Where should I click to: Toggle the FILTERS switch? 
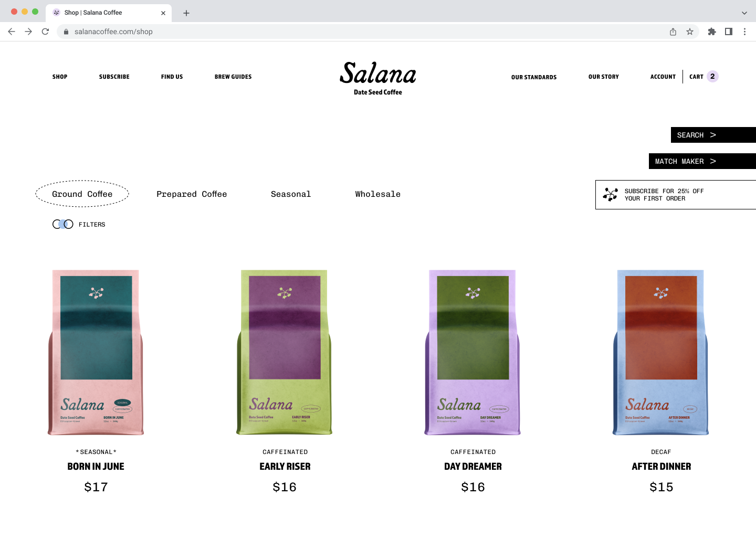pyautogui.click(x=63, y=224)
